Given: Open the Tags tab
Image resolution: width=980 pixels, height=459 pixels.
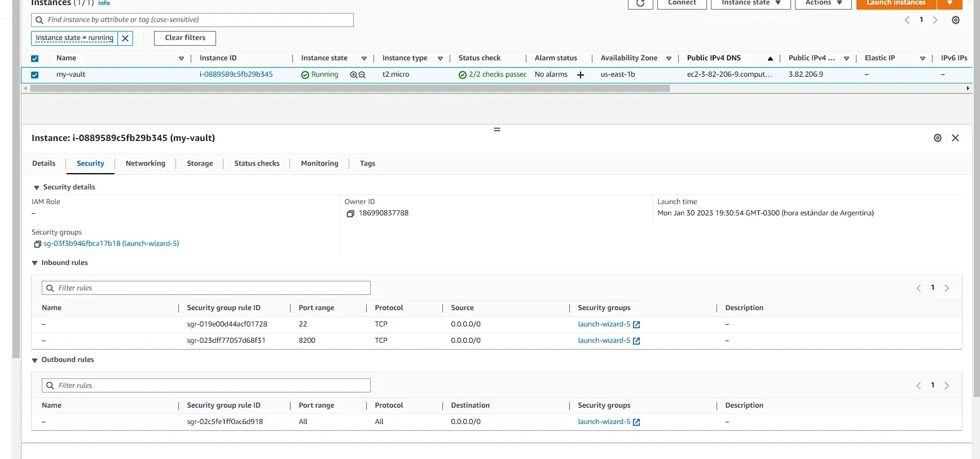Looking at the screenshot, I should tap(367, 164).
